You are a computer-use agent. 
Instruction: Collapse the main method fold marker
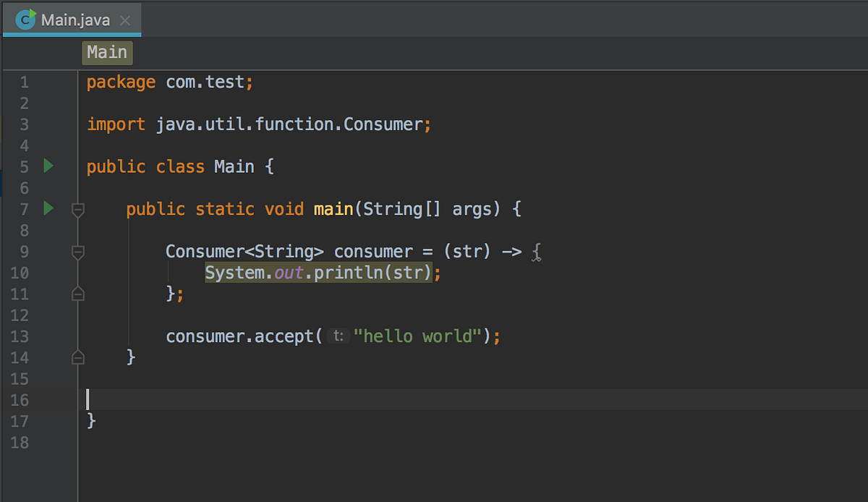[78, 210]
